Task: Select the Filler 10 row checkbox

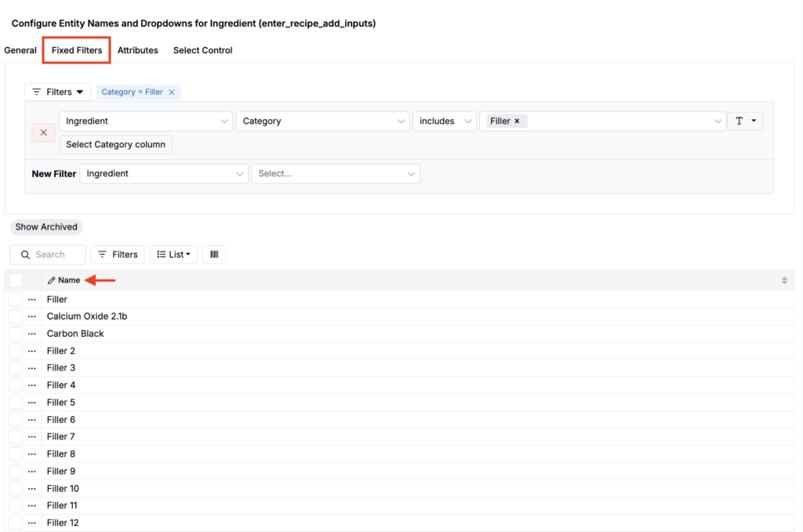Action: pyautogui.click(x=16, y=489)
